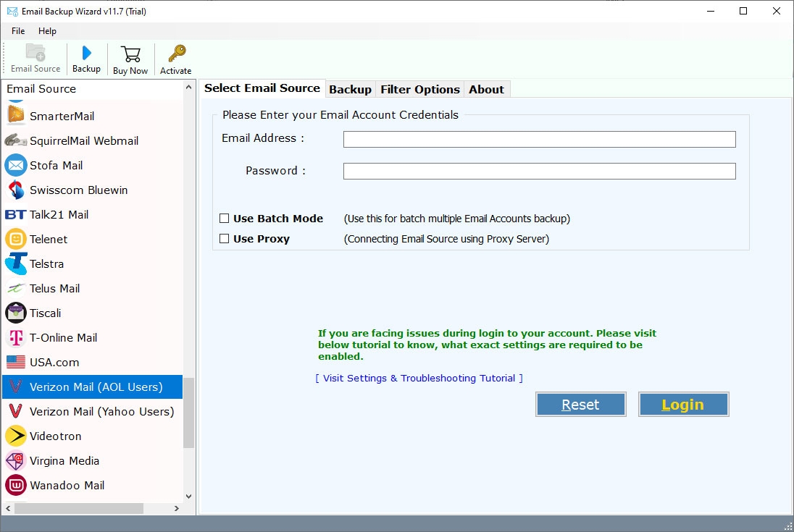Click the Email Address input field
The height and width of the screenshot is (532, 794).
(x=539, y=140)
